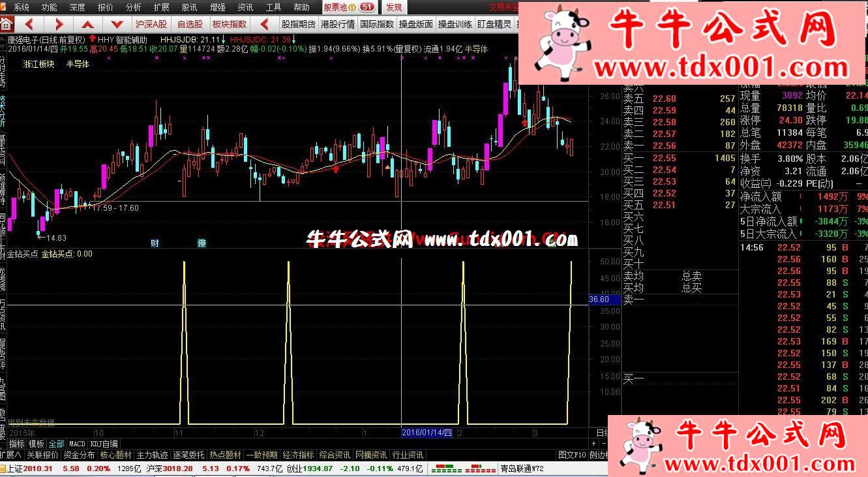Screen dimensions: 868x477
Task: Open the 热点题材 tab
Action: coord(226,455)
